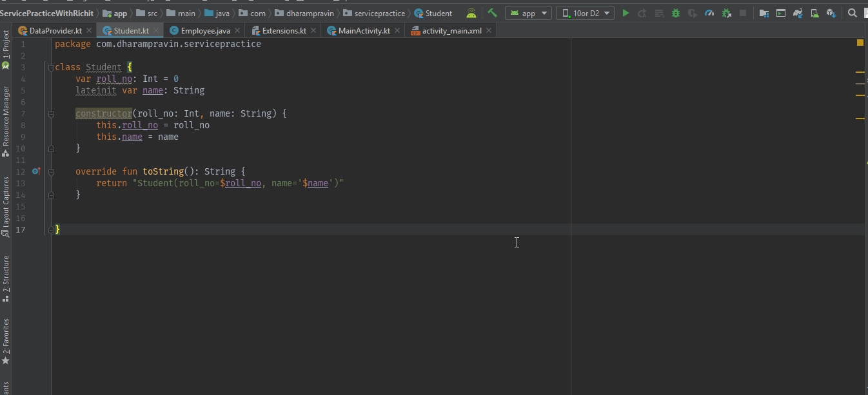Click the yellow inspections indicator above the scrollbar
This screenshot has height=395, width=868.
click(x=860, y=41)
